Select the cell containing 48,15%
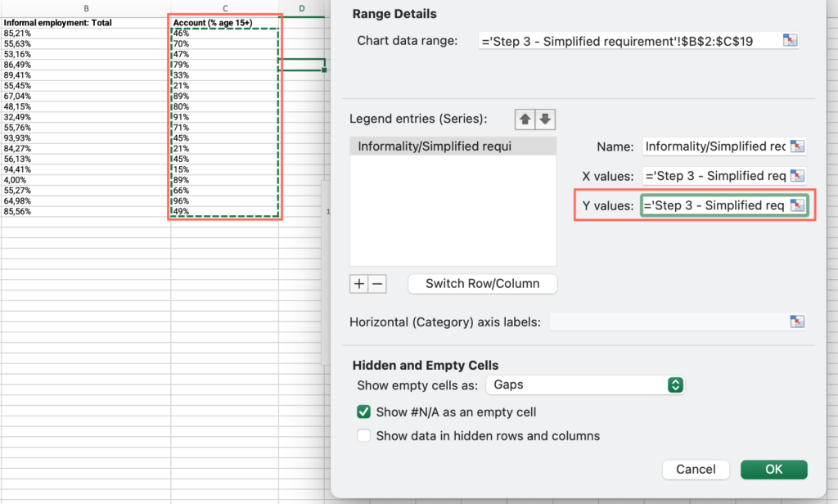Image resolution: width=838 pixels, height=504 pixels. click(x=86, y=106)
